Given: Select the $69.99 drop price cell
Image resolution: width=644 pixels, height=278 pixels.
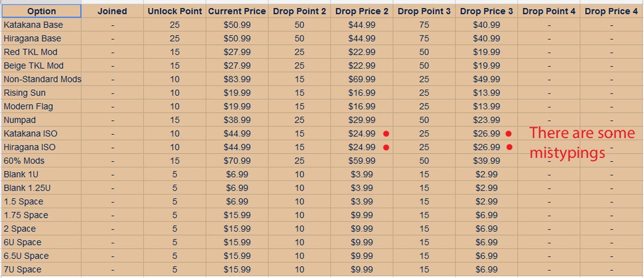Looking at the screenshot, I should click(x=362, y=79).
